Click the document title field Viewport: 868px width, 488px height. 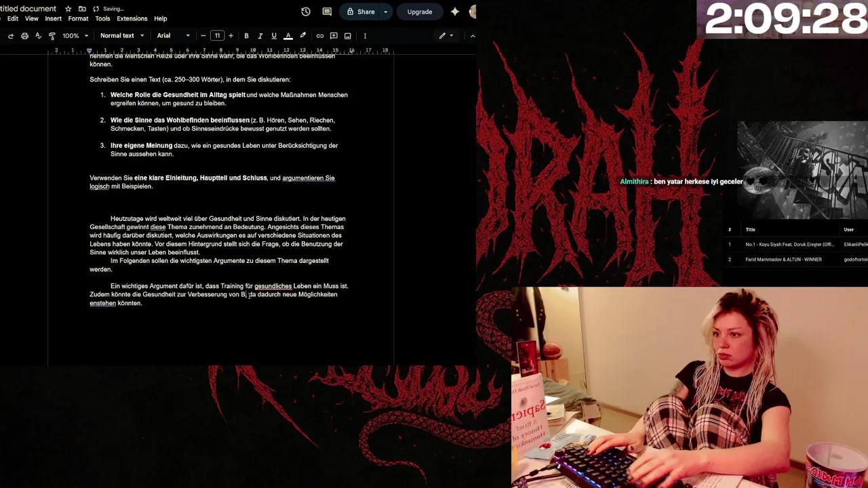pyautogui.click(x=28, y=9)
